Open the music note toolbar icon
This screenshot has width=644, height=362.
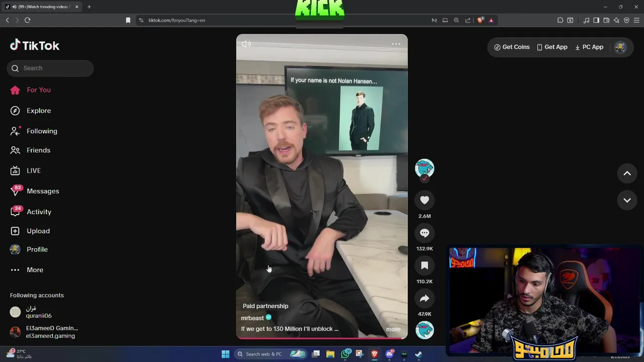[586, 20]
